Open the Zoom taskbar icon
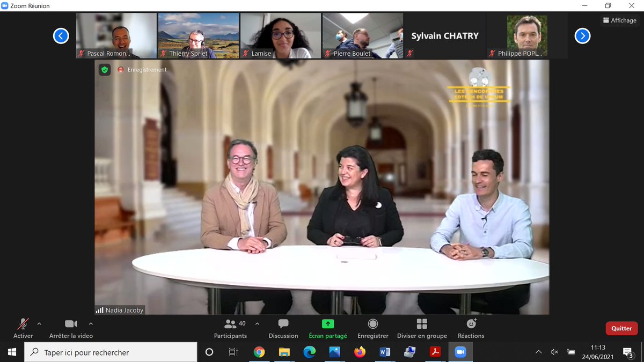The width and height of the screenshot is (644, 362). pos(460,352)
